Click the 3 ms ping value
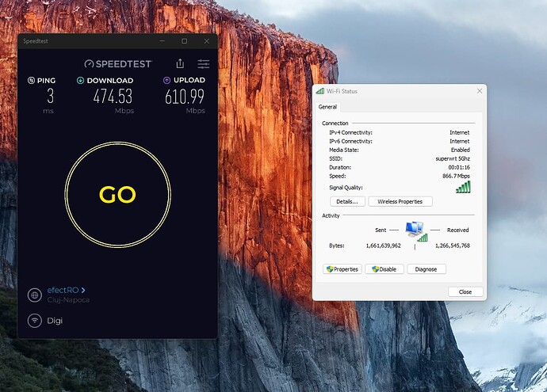The image size is (547, 392). pyautogui.click(x=51, y=96)
